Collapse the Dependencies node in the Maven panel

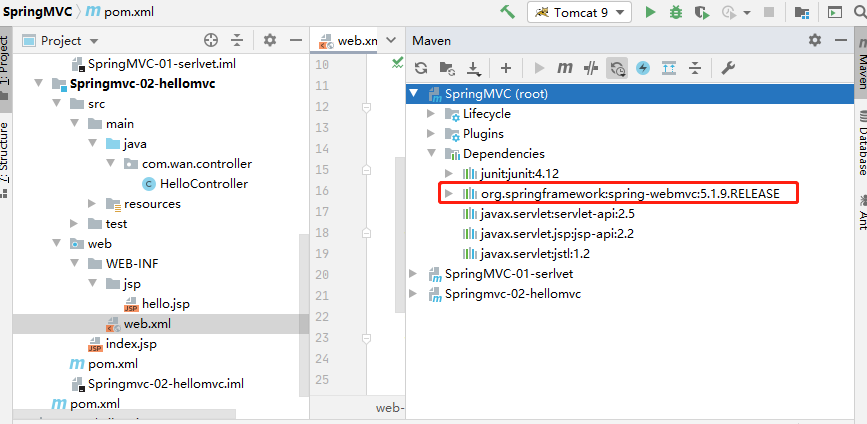[x=431, y=154]
